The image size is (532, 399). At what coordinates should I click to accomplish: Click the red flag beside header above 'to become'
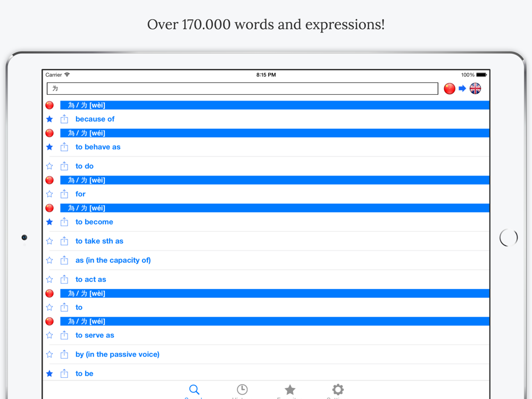tap(49, 208)
